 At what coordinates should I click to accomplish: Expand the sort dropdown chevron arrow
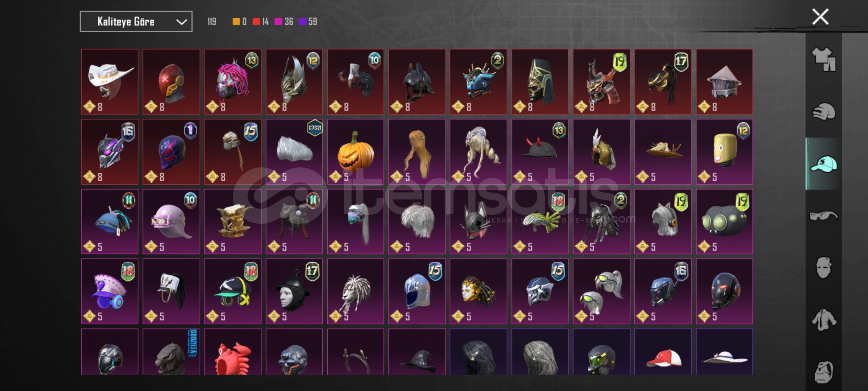pos(181,22)
